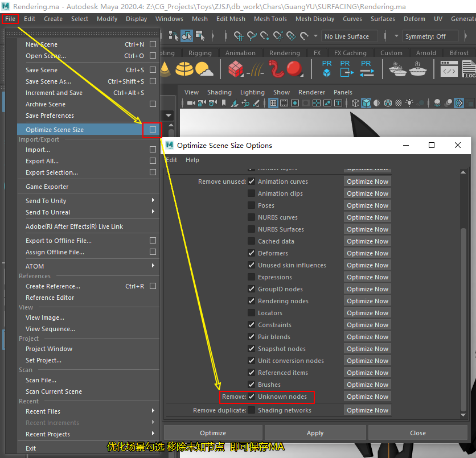The height and width of the screenshot is (458, 476).
Task: Click the red cube lattice shelf icon
Action: coord(236,69)
